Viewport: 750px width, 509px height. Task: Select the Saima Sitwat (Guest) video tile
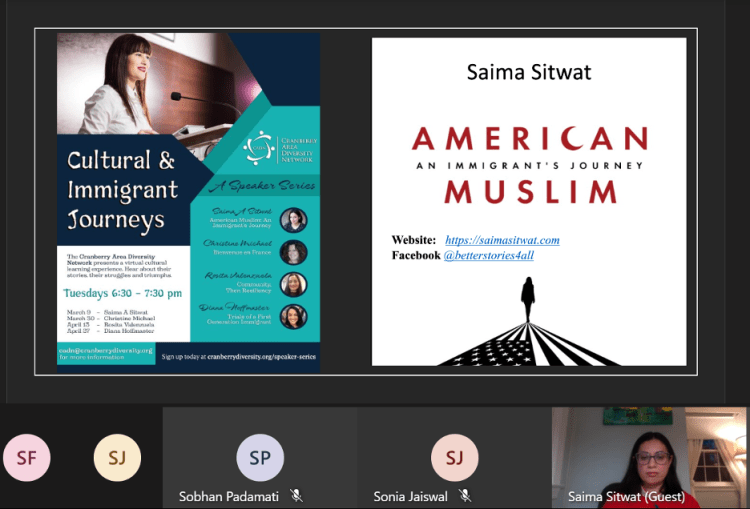649,458
